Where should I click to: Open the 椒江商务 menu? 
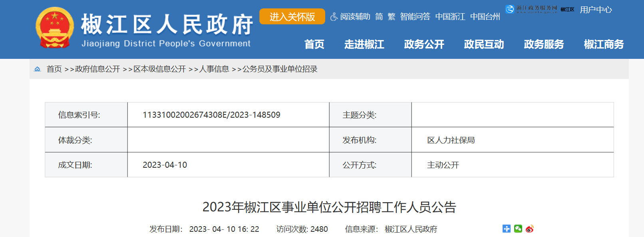[x=604, y=44]
